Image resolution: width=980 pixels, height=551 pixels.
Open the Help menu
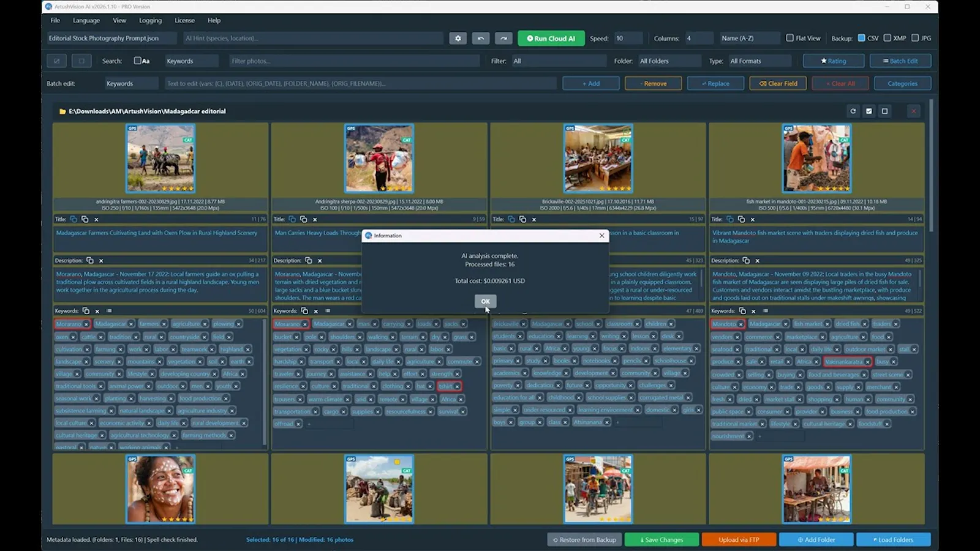[214, 20]
